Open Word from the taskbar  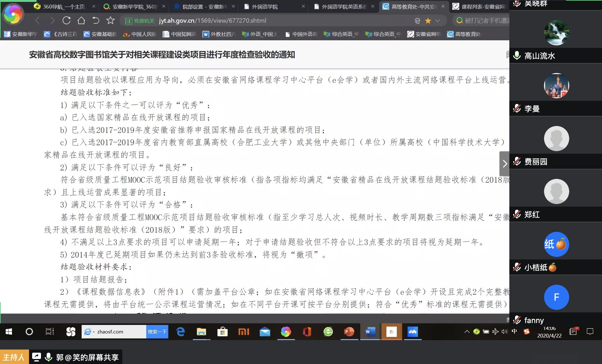tap(370, 332)
